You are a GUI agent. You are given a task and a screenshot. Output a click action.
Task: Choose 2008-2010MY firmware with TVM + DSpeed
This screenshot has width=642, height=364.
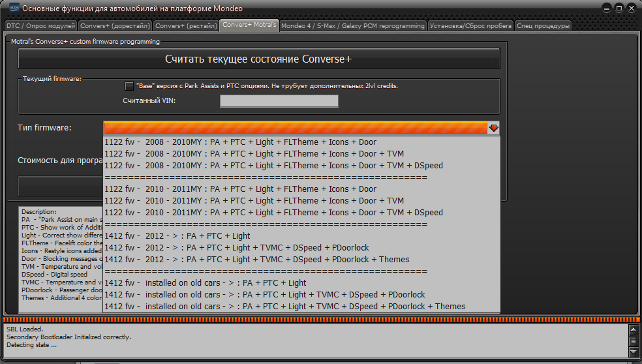pyautogui.click(x=301, y=166)
